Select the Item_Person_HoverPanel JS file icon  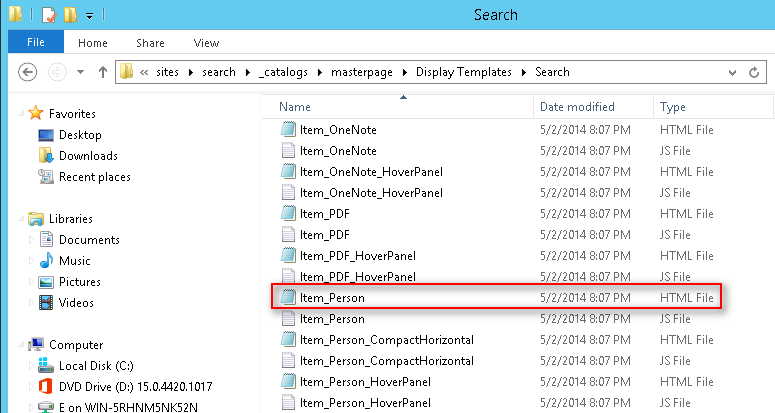pyautogui.click(x=288, y=403)
